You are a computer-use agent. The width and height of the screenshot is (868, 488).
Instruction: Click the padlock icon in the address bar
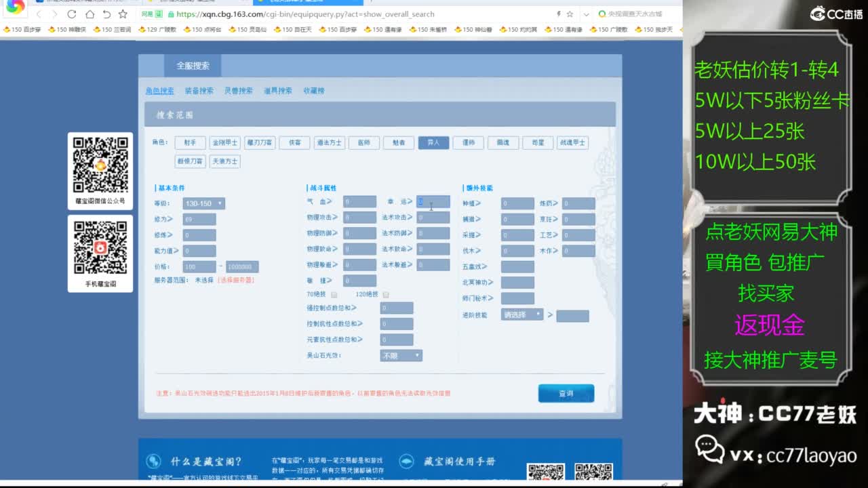172,14
